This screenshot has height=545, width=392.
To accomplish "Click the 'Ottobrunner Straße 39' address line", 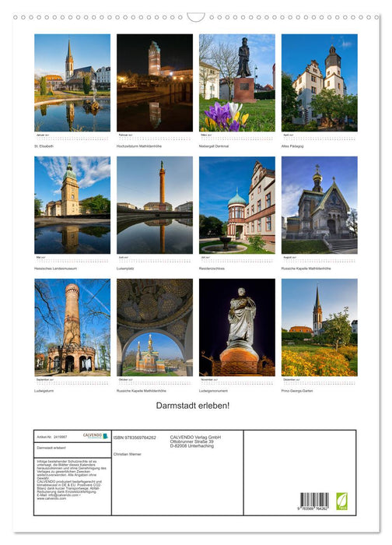I will pyautogui.click(x=191, y=441).
